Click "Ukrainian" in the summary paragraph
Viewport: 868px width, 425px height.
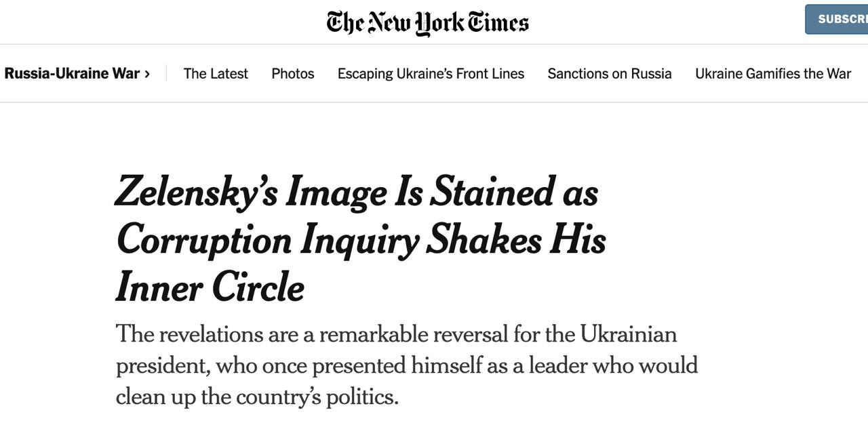click(628, 334)
